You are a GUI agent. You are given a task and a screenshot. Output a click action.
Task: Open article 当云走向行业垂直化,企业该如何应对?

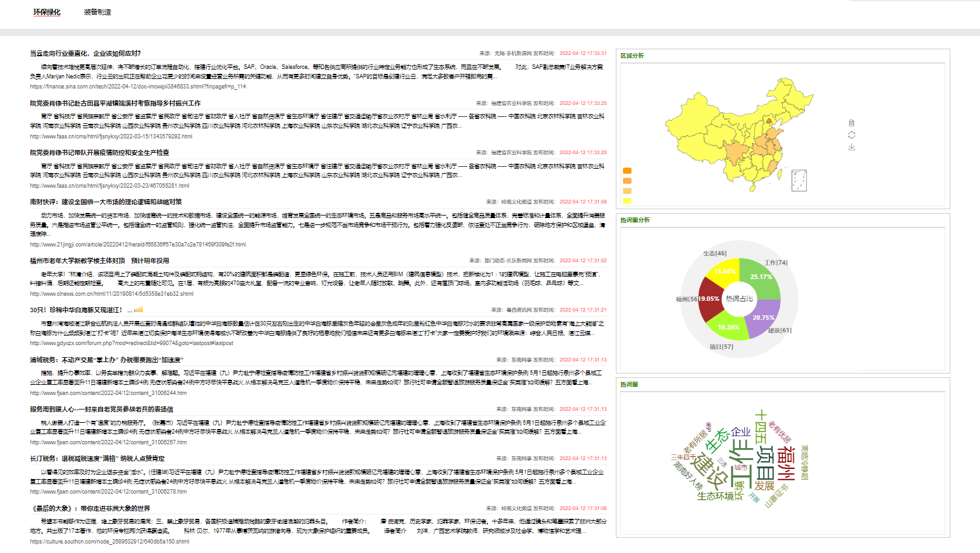(x=85, y=54)
